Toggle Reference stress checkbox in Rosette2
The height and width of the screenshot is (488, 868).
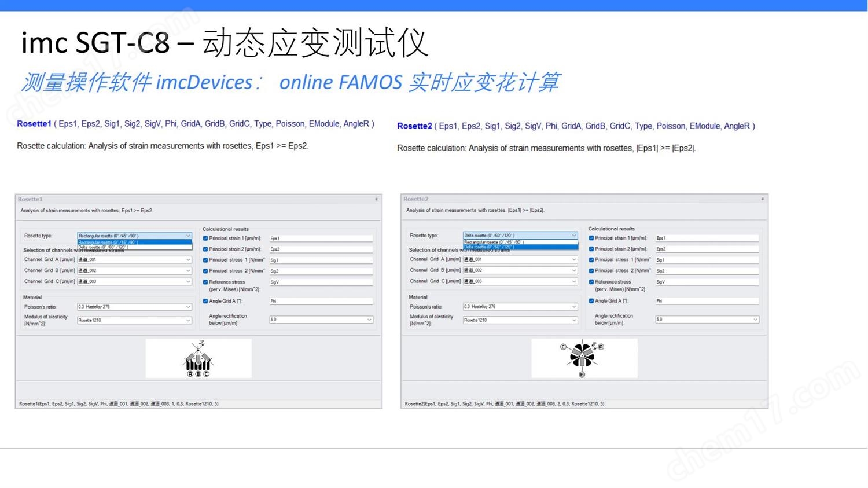point(591,282)
